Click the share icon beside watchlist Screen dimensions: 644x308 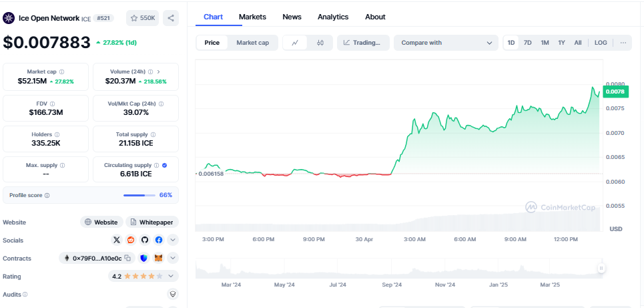click(x=171, y=18)
